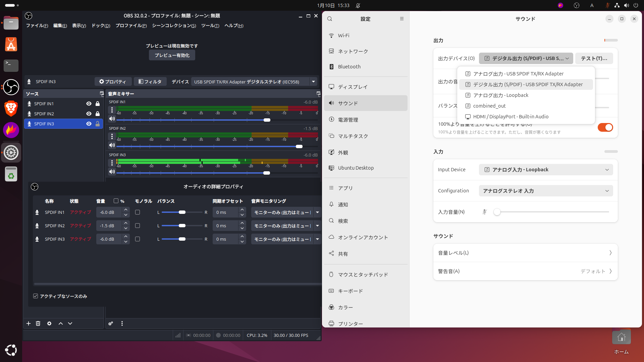This screenshot has width=644, height=362.
Task: Click the enable preview button
Action: click(x=172, y=55)
